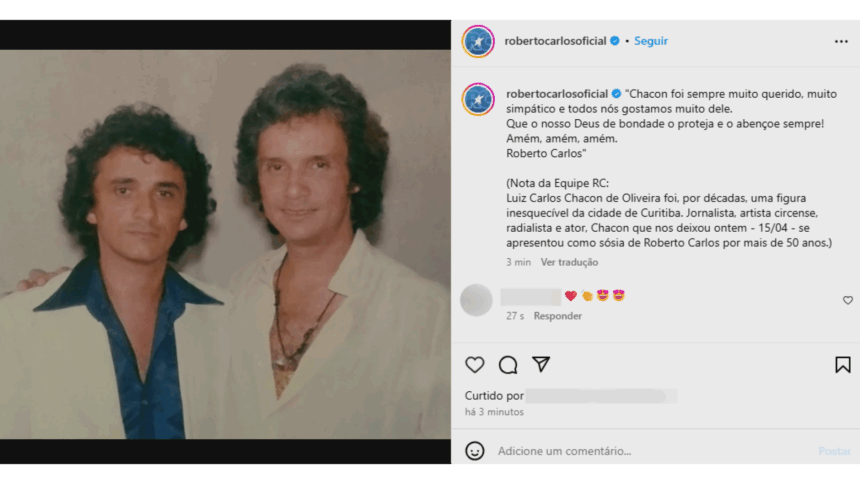
Task: Open robertocarlosoficial profile picture in the header
Action: click(478, 41)
